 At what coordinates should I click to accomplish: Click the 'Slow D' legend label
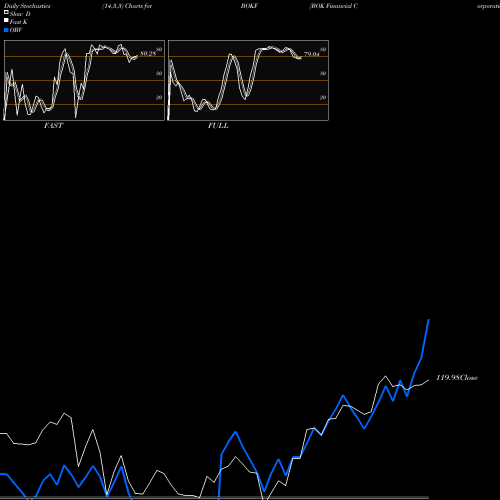tap(20, 14)
